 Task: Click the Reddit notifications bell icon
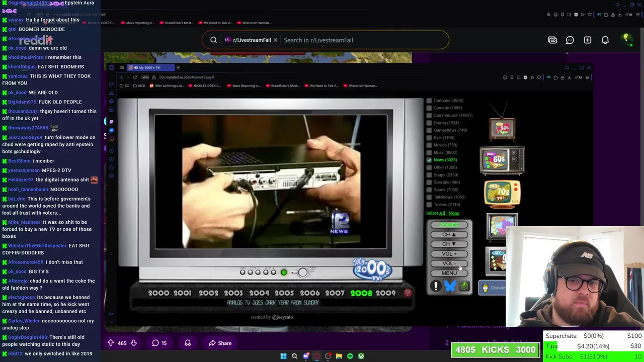tap(605, 40)
